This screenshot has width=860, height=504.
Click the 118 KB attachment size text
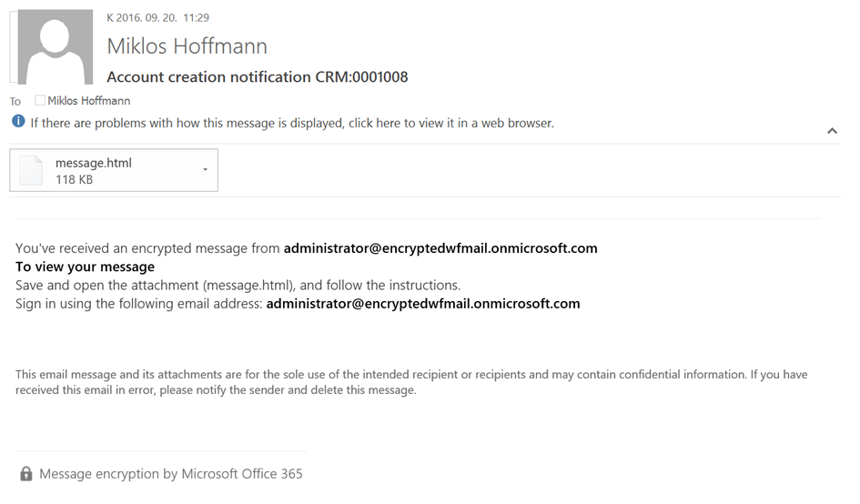74,180
